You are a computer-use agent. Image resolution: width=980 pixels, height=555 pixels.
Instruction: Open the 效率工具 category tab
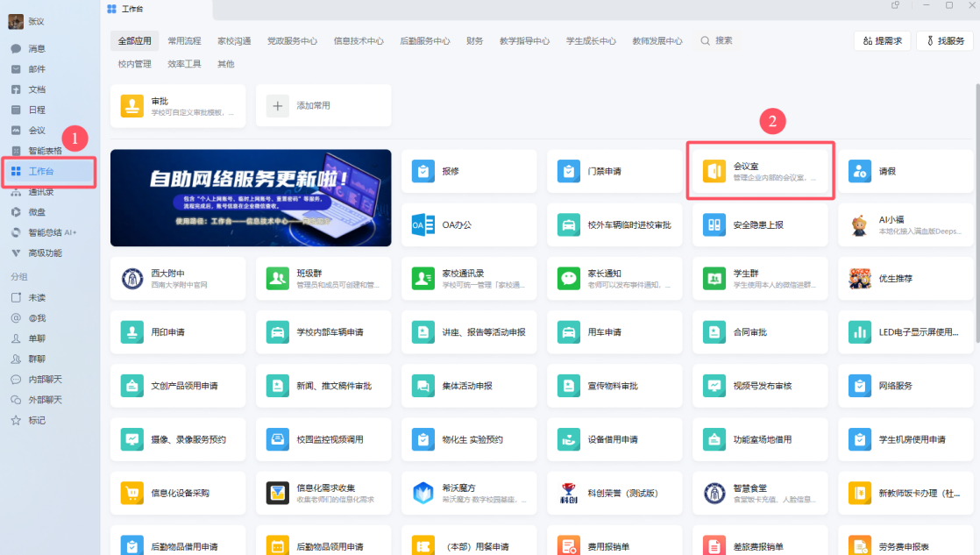click(x=184, y=64)
